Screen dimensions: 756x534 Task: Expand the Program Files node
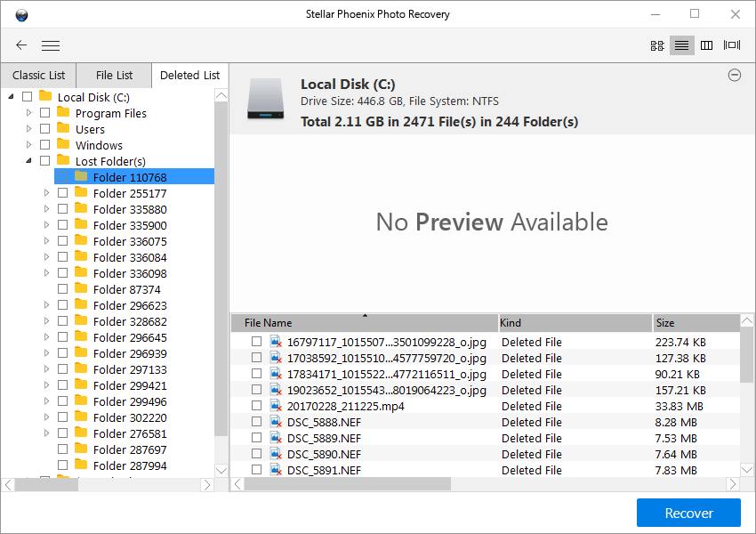click(x=29, y=113)
